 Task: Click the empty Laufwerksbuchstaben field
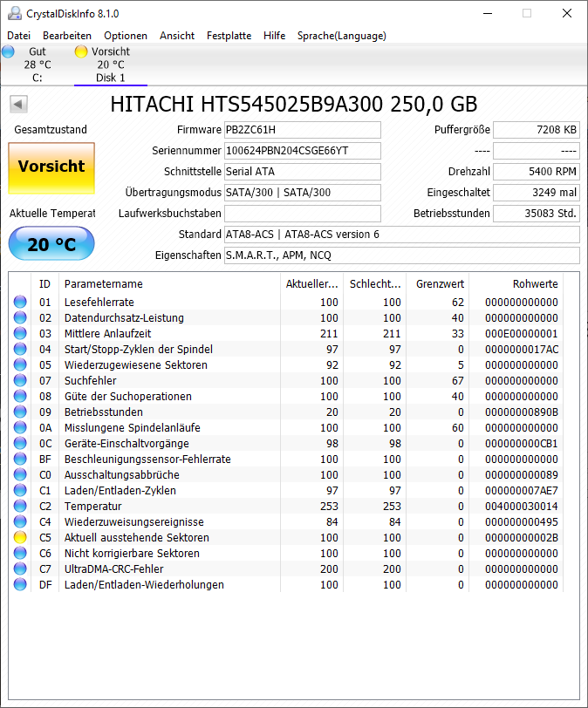coord(303,214)
